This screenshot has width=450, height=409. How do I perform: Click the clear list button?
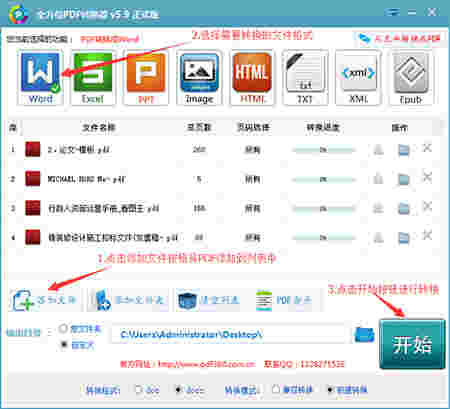coord(209,300)
